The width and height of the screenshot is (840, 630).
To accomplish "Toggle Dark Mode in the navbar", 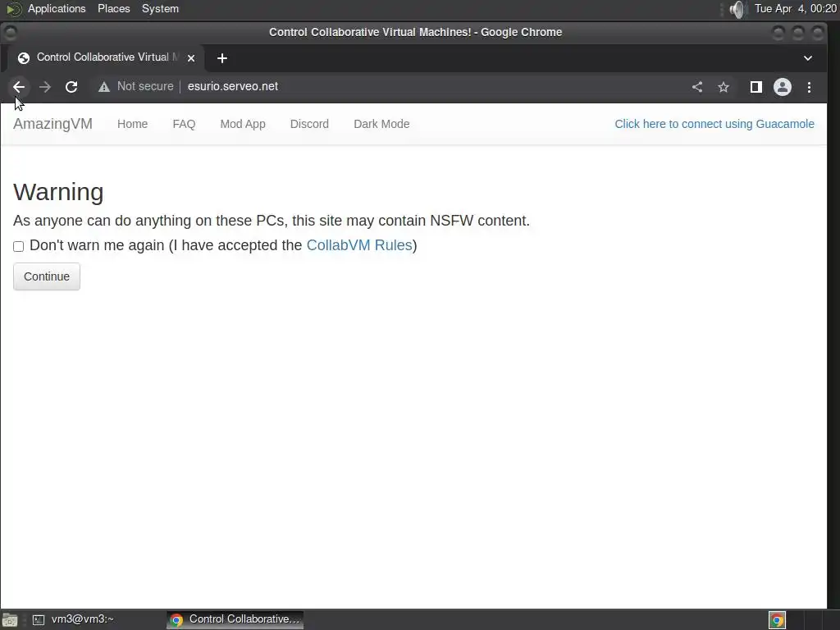I will [x=381, y=125].
